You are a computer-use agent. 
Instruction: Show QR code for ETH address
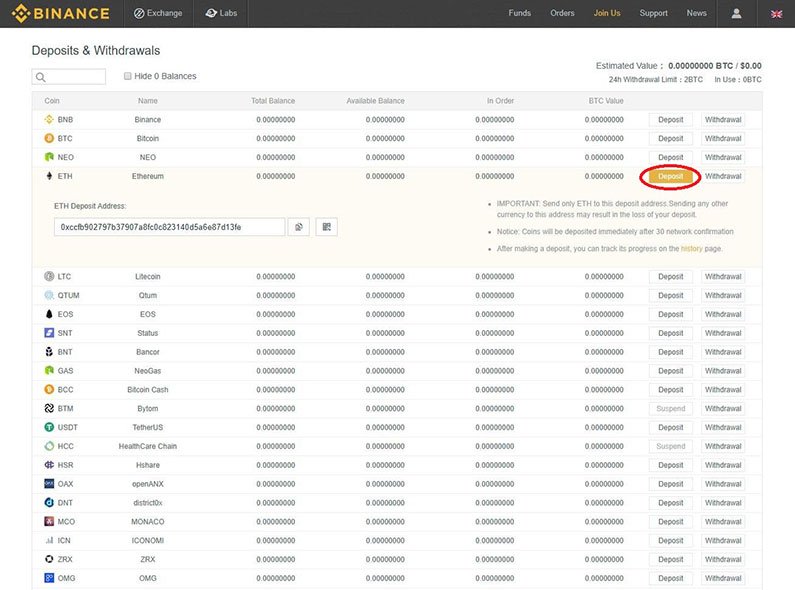327,227
